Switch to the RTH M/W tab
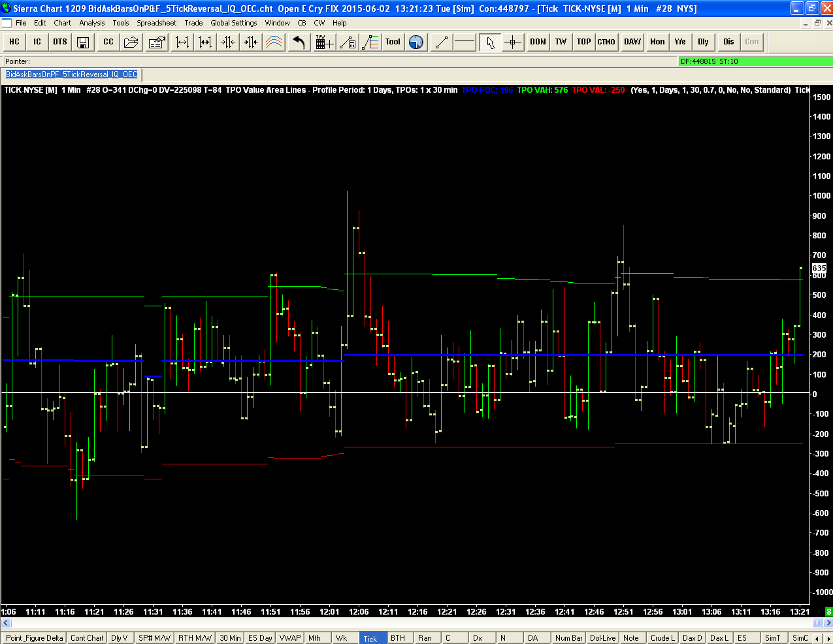 tap(195, 638)
